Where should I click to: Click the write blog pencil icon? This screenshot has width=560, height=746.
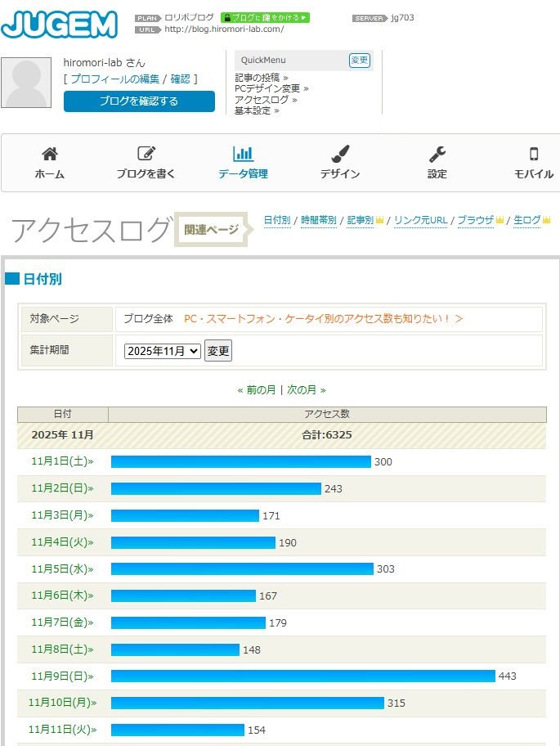coord(146,154)
